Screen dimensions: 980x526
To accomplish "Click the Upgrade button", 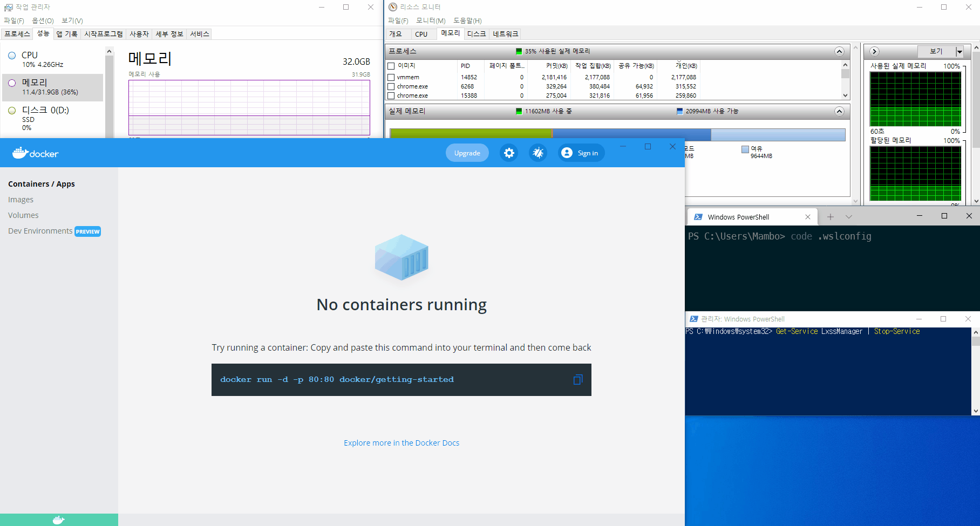I will [x=467, y=153].
